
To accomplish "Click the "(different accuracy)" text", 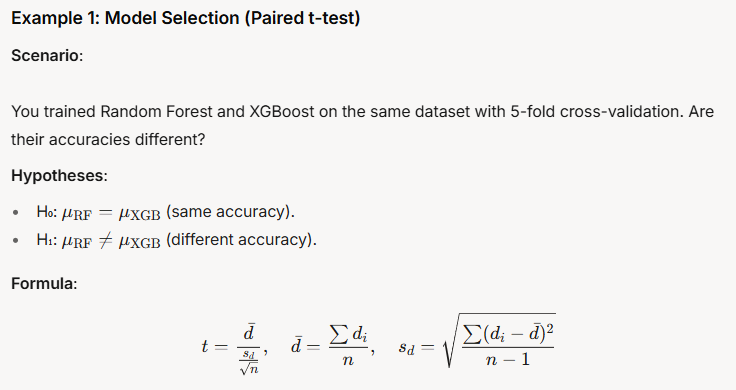I will pos(241,240).
